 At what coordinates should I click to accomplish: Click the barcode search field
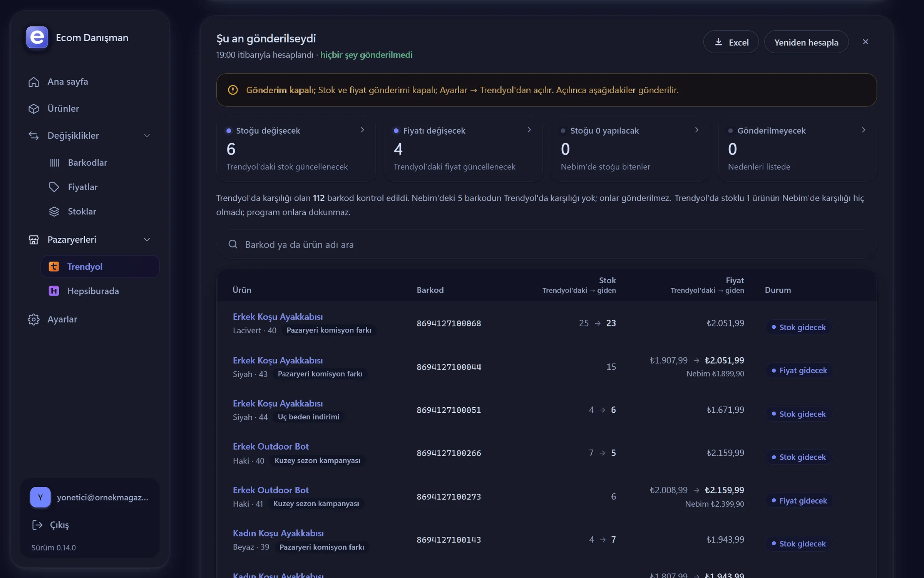(x=546, y=244)
